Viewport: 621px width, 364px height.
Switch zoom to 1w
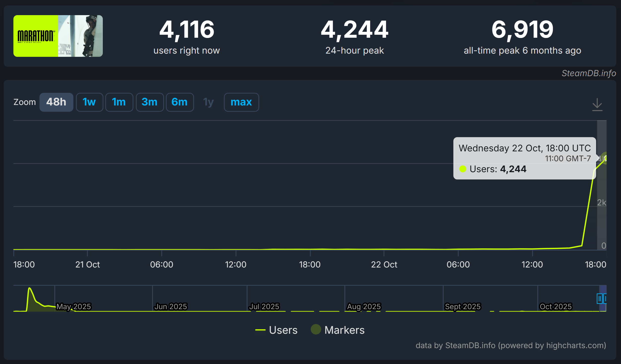pos(89,102)
